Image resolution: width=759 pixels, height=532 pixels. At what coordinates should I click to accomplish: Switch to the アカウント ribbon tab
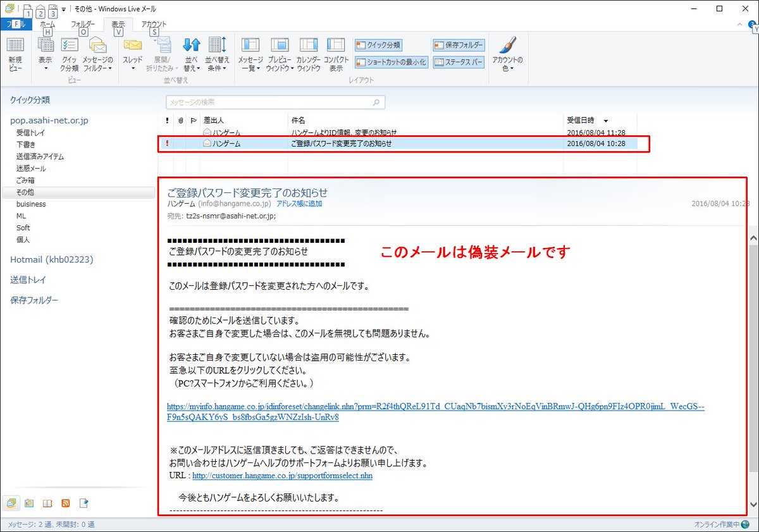click(x=154, y=24)
